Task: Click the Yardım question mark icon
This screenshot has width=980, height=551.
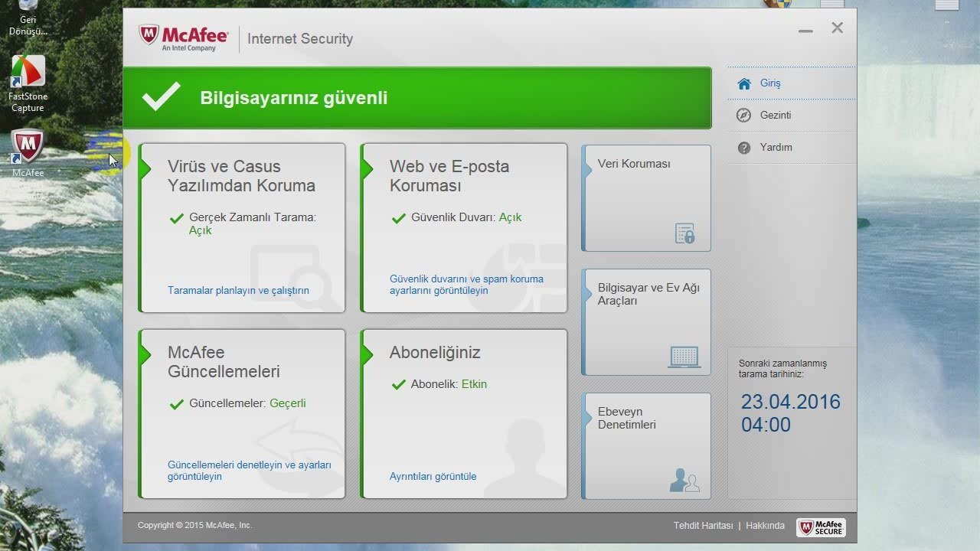Action: [743, 148]
